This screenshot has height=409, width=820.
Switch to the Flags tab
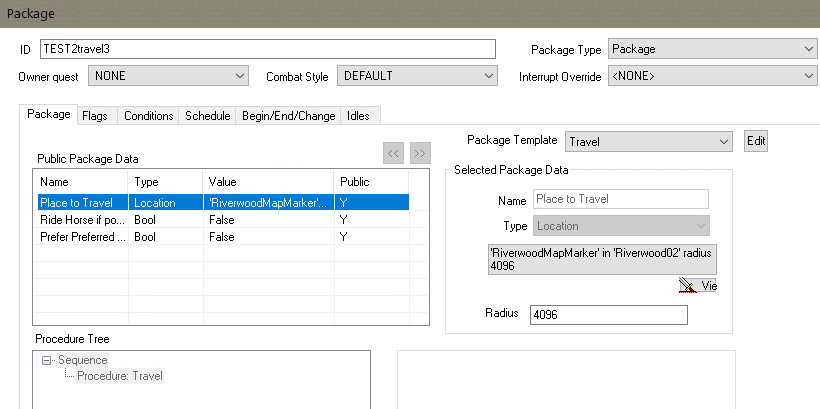coord(95,116)
